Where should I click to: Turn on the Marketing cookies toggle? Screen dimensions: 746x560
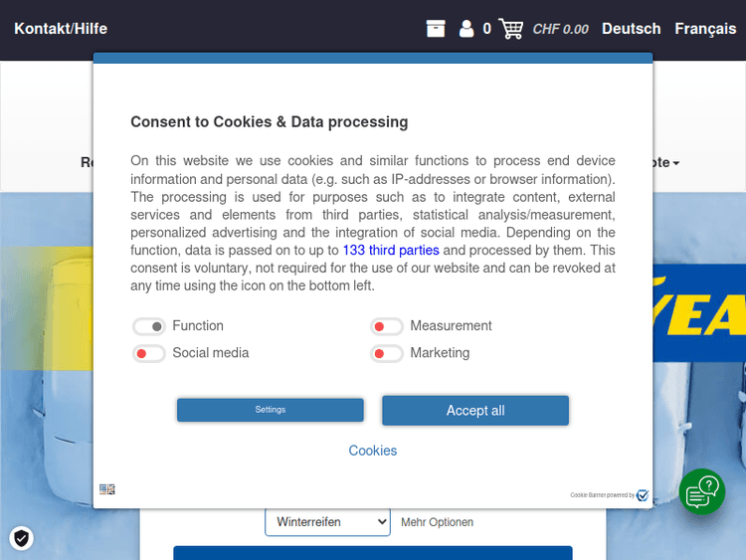(x=387, y=353)
